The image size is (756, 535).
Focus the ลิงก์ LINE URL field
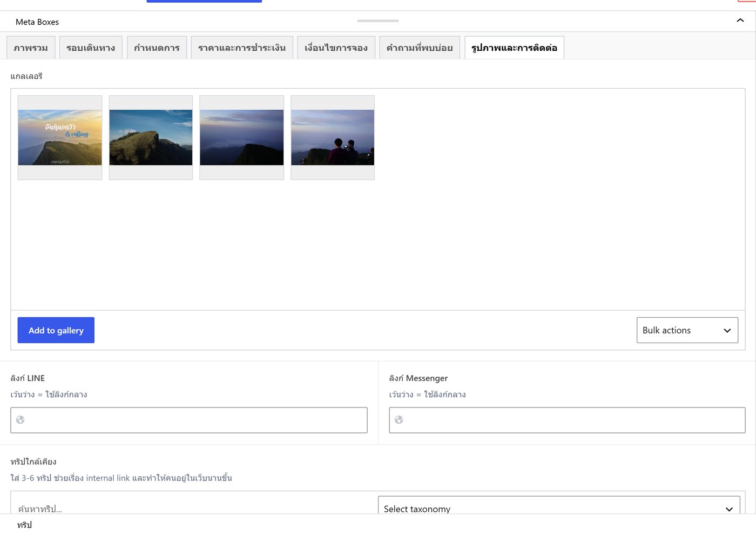189,420
